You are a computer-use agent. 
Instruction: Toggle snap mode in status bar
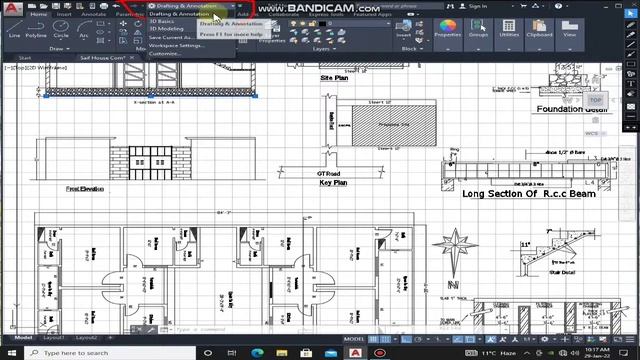click(385, 339)
